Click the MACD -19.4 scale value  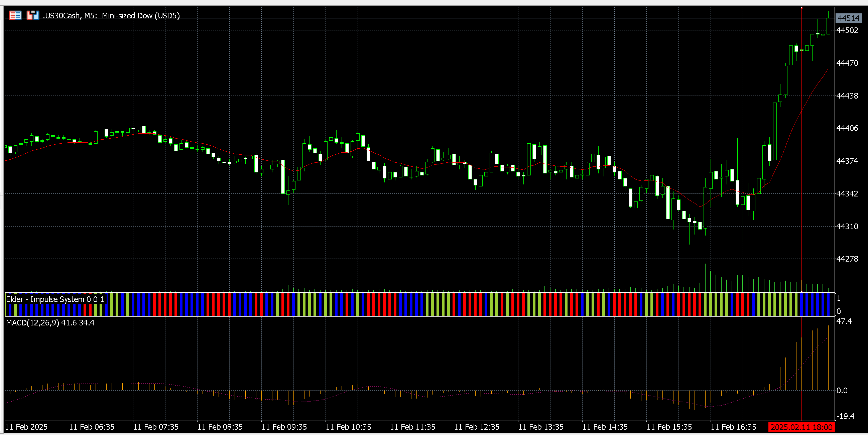(x=845, y=416)
